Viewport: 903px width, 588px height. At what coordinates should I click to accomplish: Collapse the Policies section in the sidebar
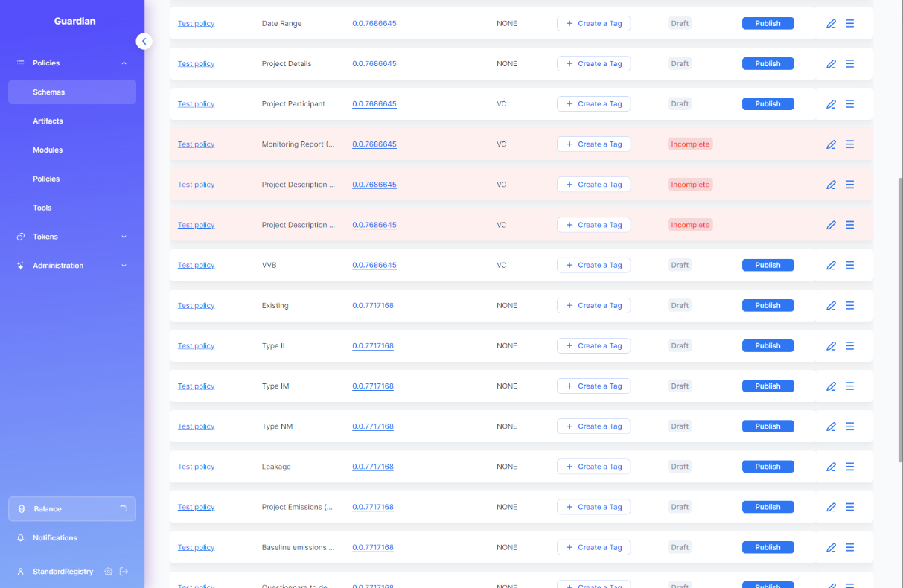tap(124, 63)
